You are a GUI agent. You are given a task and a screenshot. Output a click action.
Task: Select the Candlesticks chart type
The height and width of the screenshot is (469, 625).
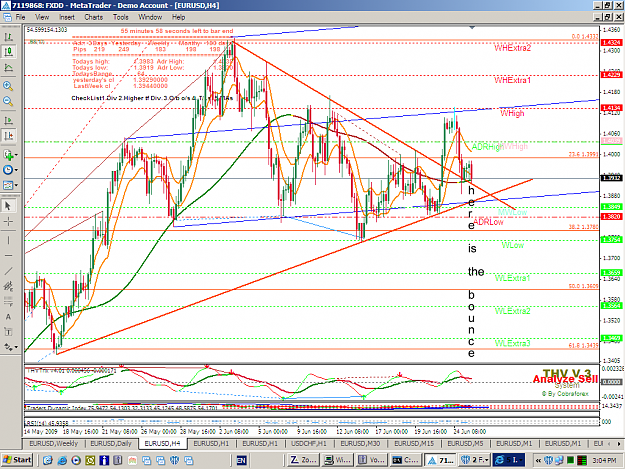(x=8, y=52)
